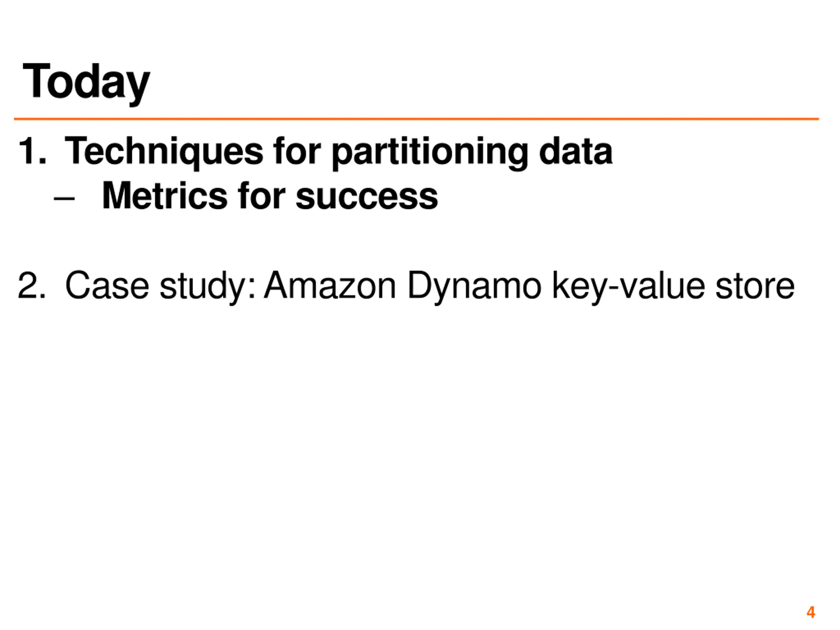Click the list number "2."
The image size is (840, 630).
(x=32, y=285)
